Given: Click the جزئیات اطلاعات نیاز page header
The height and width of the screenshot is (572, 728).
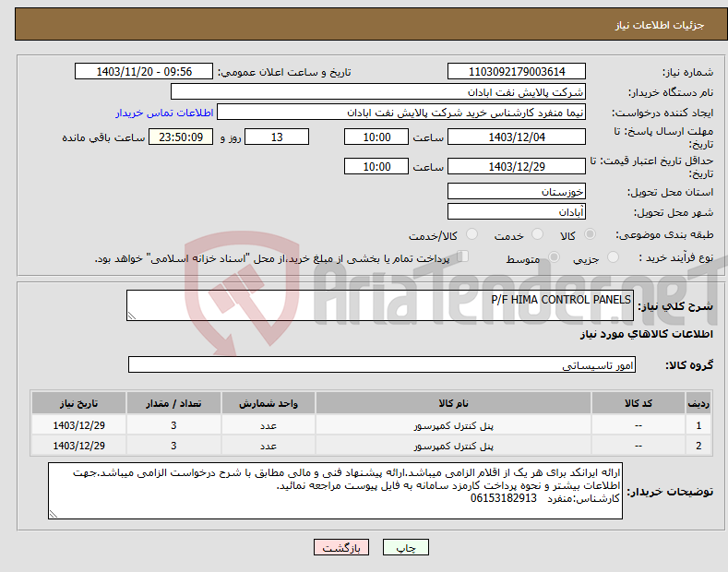Looking at the screenshot, I should 660,25.
